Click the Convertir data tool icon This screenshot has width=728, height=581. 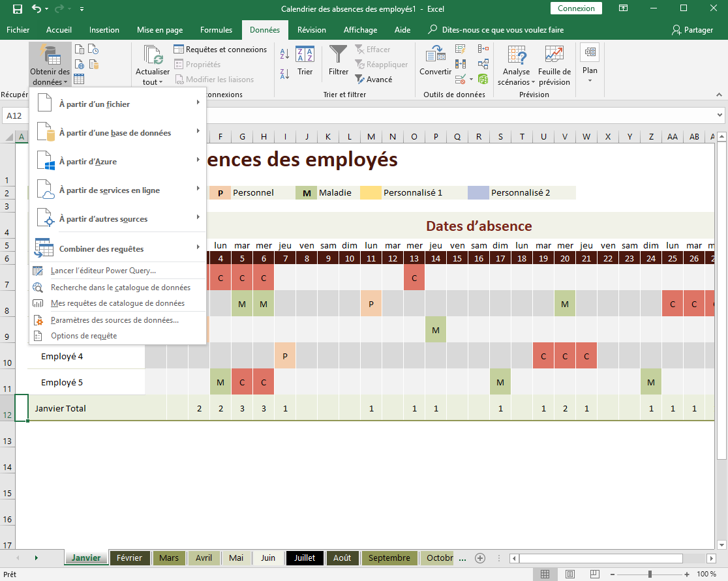tap(435, 56)
